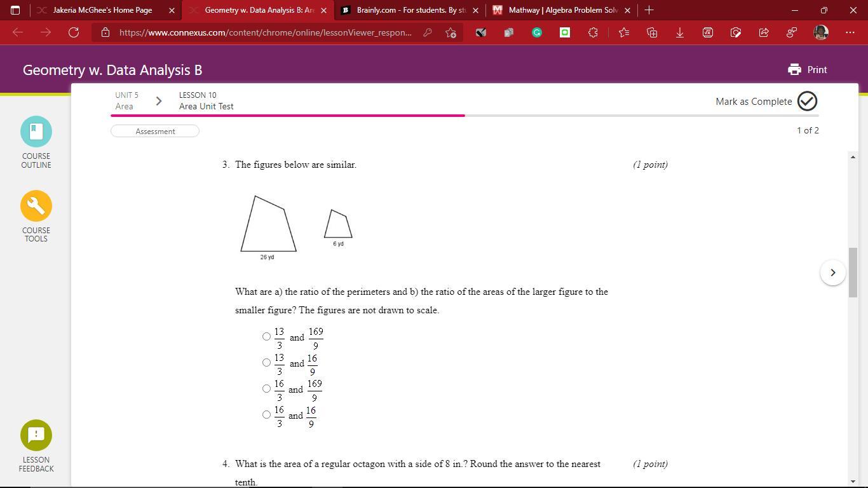Image resolution: width=868 pixels, height=488 pixels.
Task: Click the large similar figure labeled 26 yd
Action: tap(268, 224)
